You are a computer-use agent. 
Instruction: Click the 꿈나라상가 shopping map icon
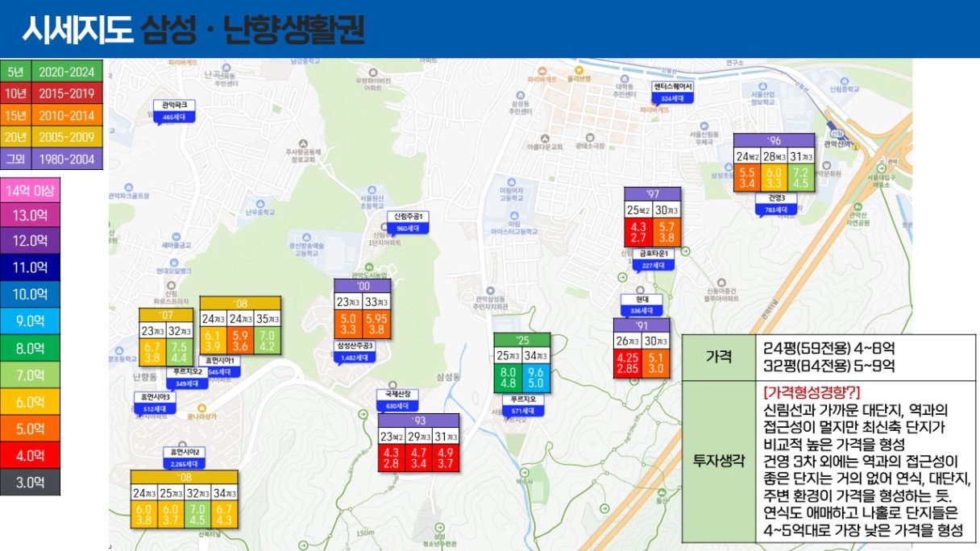pyautogui.click(x=201, y=407)
